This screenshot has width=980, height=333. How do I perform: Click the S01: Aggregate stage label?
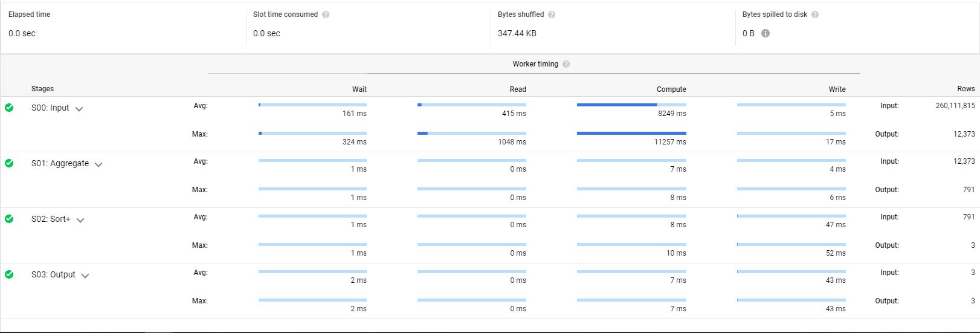point(60,163)
